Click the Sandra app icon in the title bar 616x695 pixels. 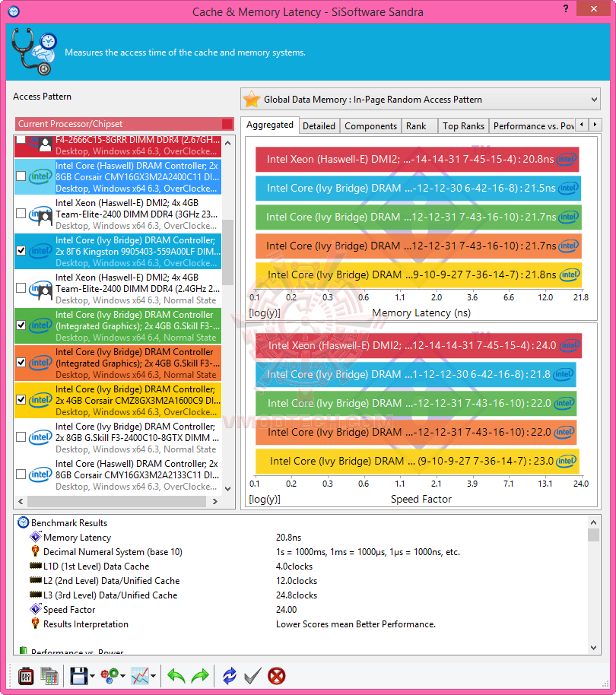pyautogui.click(x=14, y=11)
